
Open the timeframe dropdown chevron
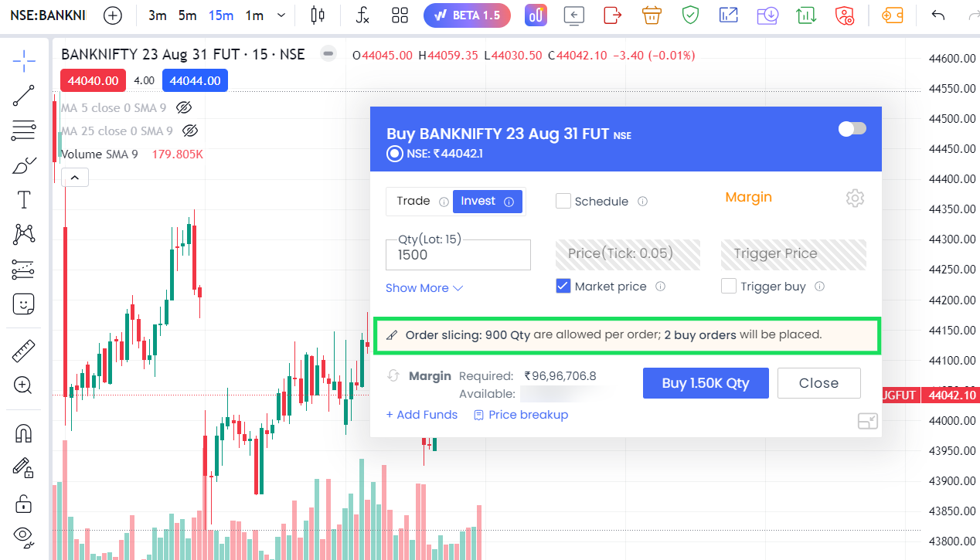pyautogui.click(x=281, y=15)
